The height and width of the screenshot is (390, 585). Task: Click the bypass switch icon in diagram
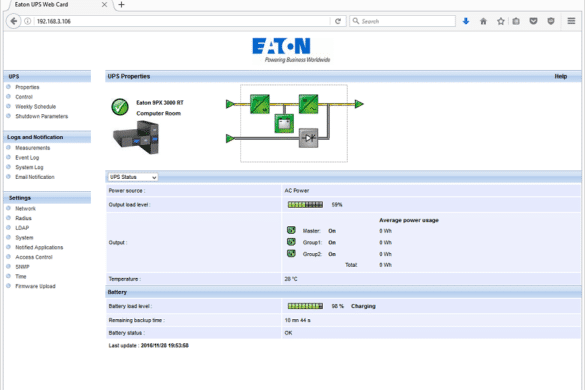[309, 138]
